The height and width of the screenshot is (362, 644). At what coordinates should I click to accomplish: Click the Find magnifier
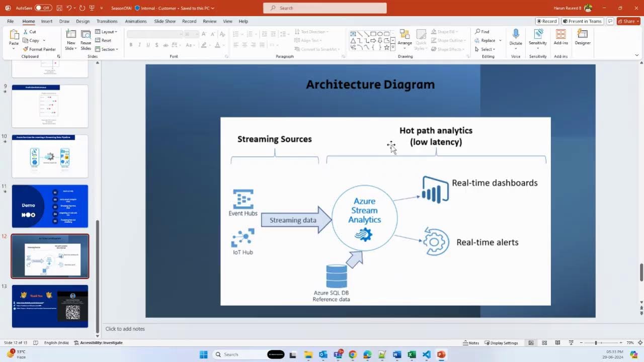(x=482, y=32)
